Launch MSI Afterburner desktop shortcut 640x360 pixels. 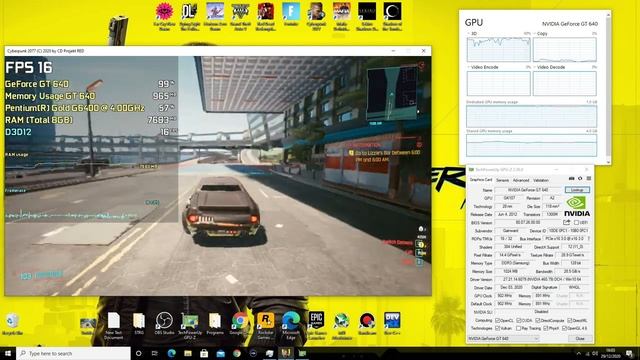tap(342, 326)
